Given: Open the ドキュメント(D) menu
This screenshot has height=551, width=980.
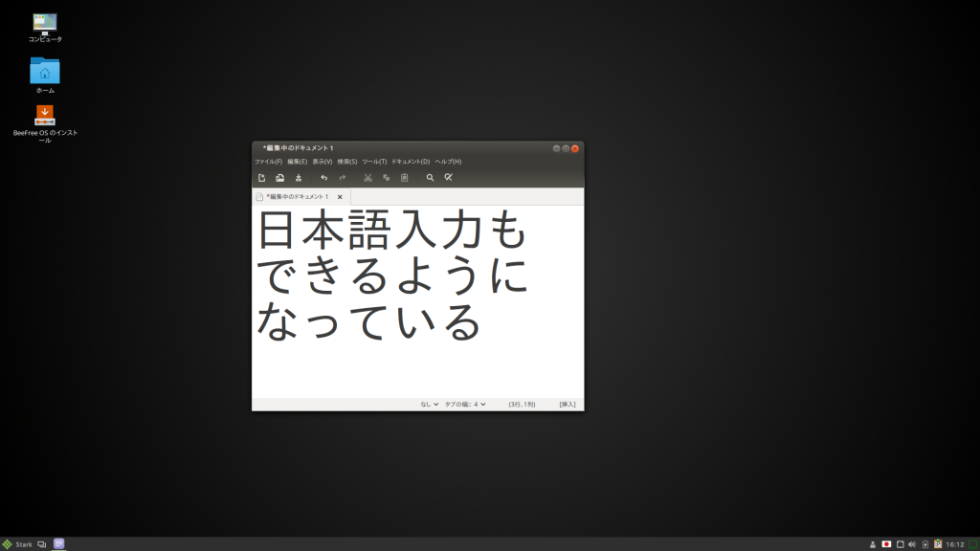Looking at the screenshot, I should coord(409,163).
